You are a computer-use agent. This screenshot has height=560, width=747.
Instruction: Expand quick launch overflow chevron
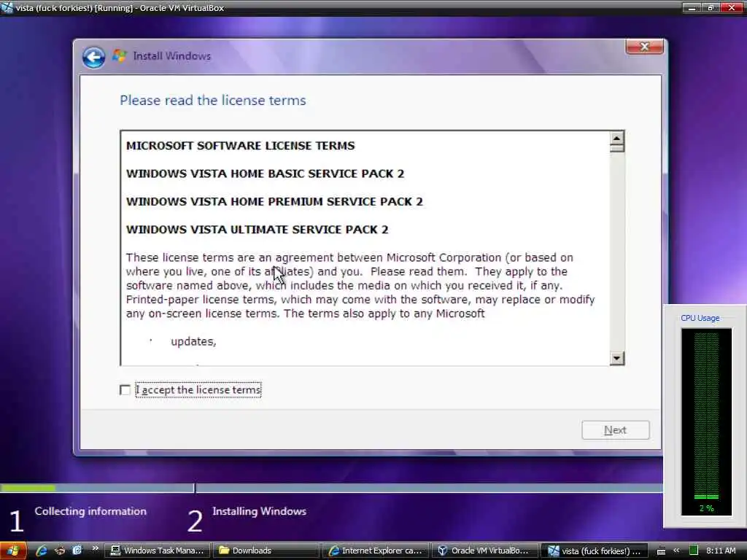click(95, 548)
